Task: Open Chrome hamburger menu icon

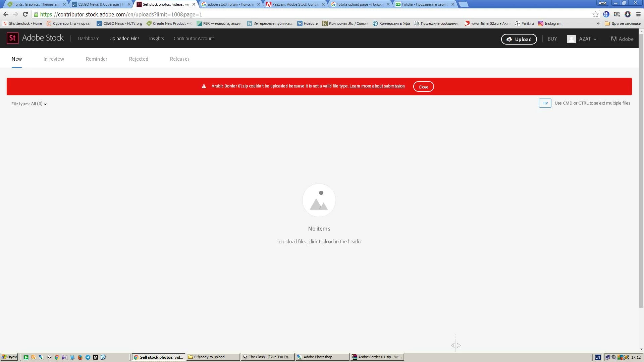Action: [x=638, y=14]
